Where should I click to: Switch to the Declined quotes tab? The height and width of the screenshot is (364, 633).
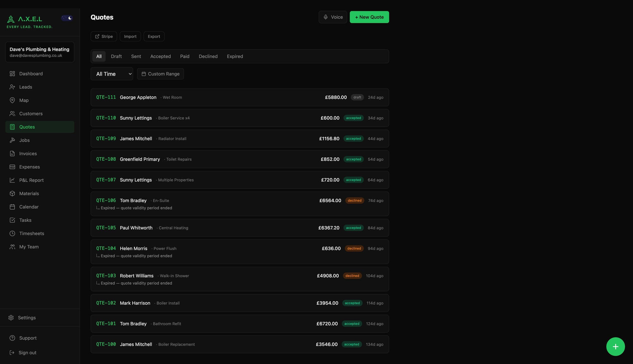[208, 56]
